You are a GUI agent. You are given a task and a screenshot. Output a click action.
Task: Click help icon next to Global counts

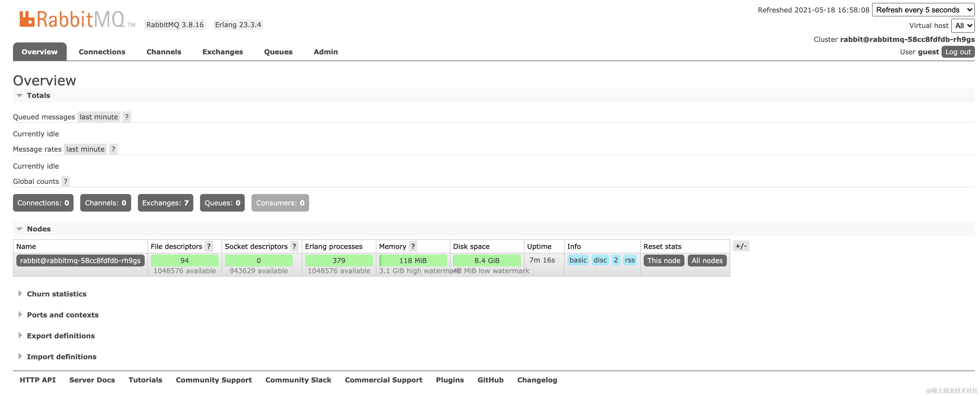[65, 181]
